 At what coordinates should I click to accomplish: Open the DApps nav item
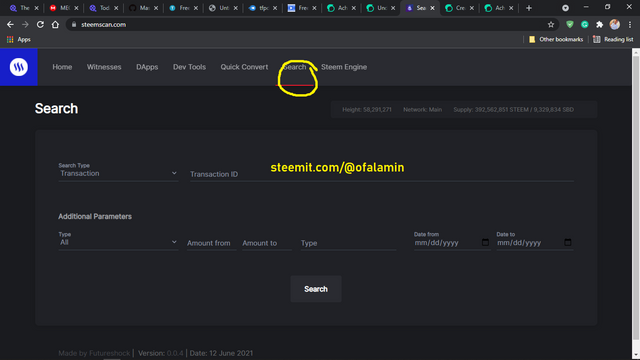point(147,67)
